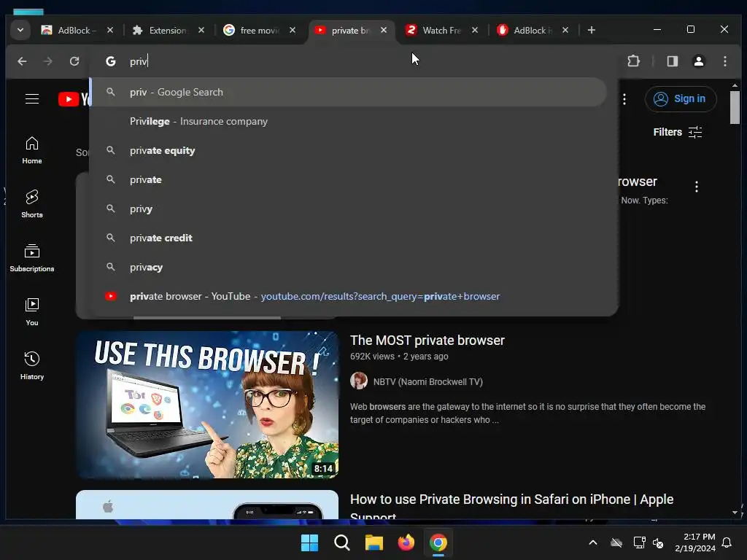Select 'priv - Google Search' suggestion
Image resolution: width=747 pixels, height=560 pixels.
pyautogui.click(x=349, y=93)
